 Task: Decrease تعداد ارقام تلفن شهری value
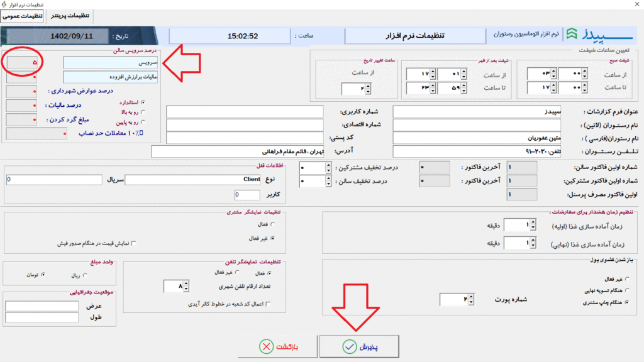coord(187,290)
